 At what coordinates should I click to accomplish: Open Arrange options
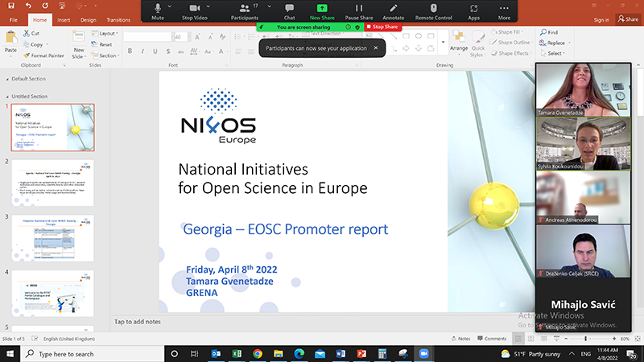[459, 41]
